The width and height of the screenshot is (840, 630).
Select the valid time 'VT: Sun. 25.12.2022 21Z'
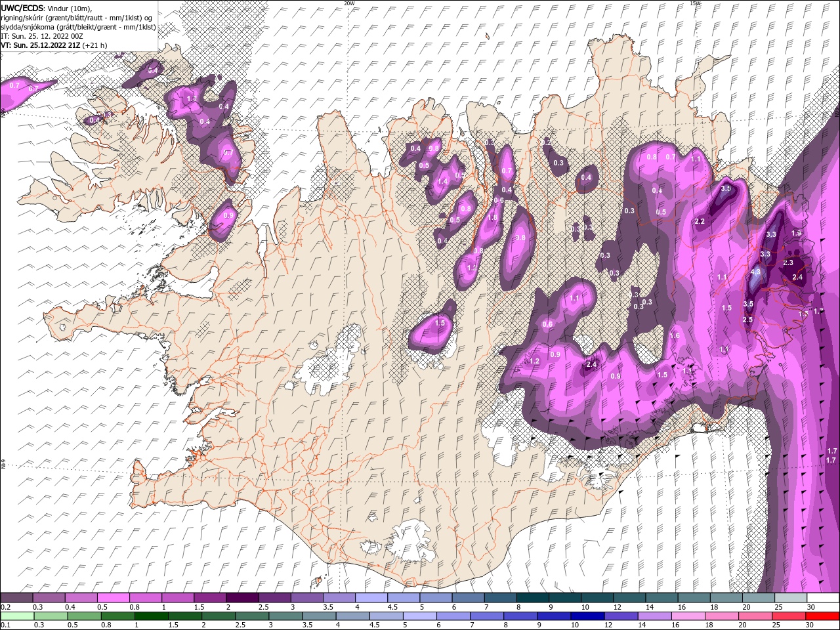(40, 45)
